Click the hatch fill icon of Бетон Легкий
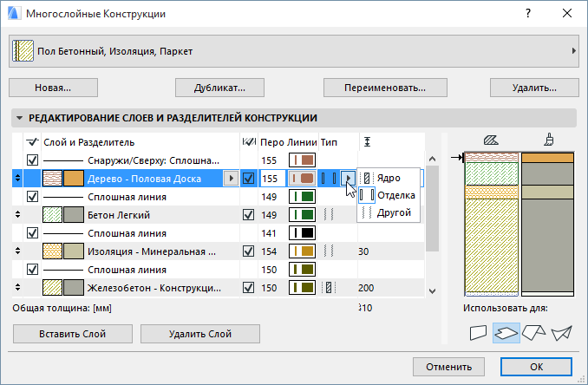 point(52,215)
